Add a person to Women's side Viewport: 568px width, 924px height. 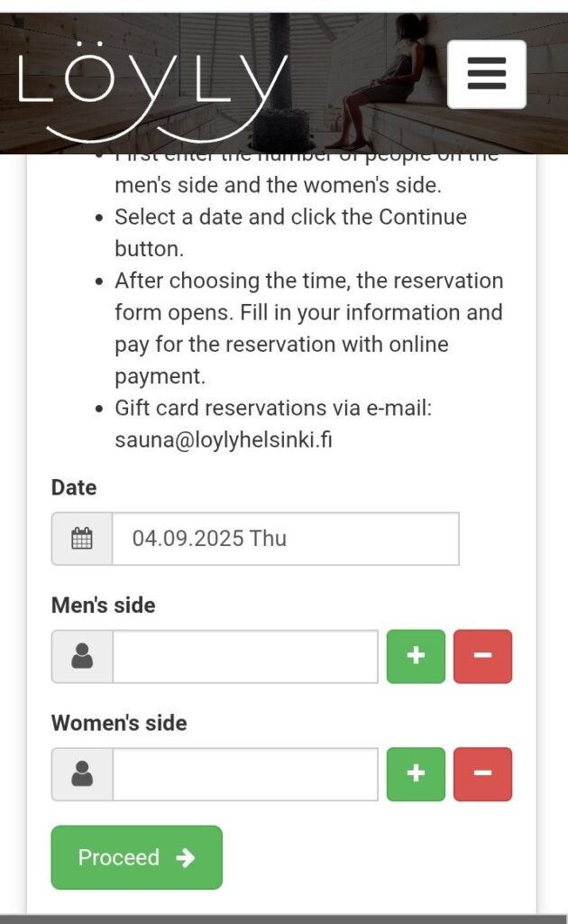point(416,773)
